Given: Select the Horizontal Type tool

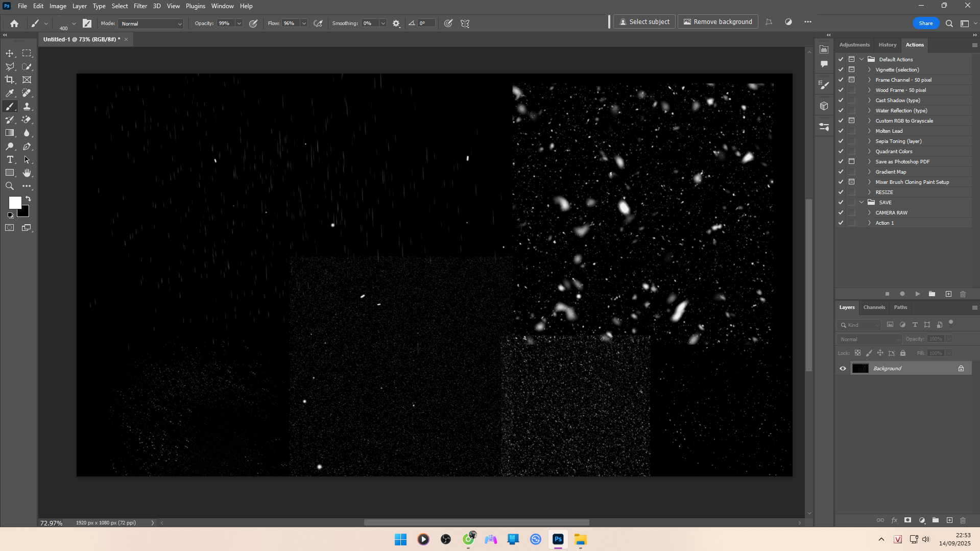Looking at the screenshot, I should click(10, 160).
